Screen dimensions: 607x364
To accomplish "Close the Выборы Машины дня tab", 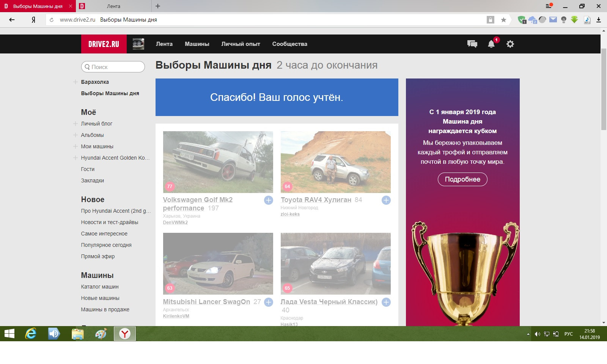I will click(71, 6).
